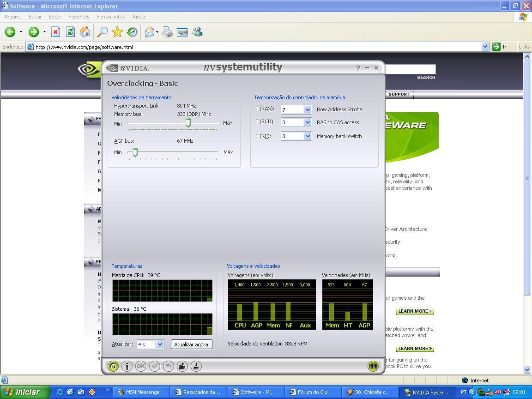Click the save profile download-arrow icon
This screenshot has width=532, height=399.
tap(196, 366)
